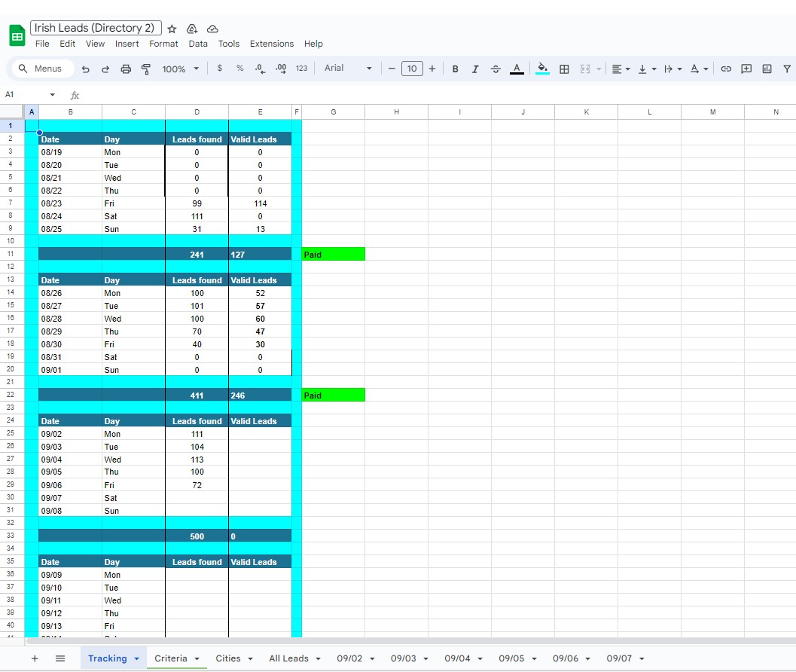Open text wrapping dropdown
The image size is (796, 672).
[672, 69]
